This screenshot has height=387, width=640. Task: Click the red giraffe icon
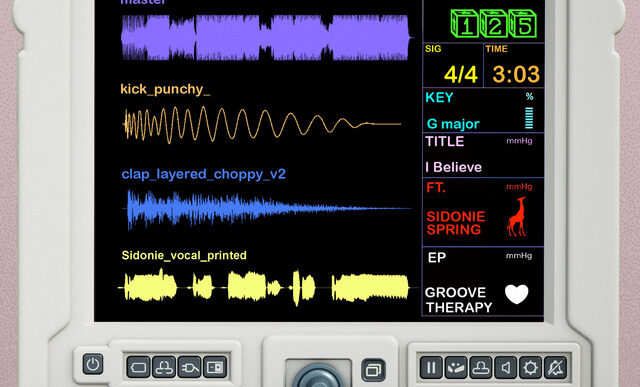(x=517, y=217)
